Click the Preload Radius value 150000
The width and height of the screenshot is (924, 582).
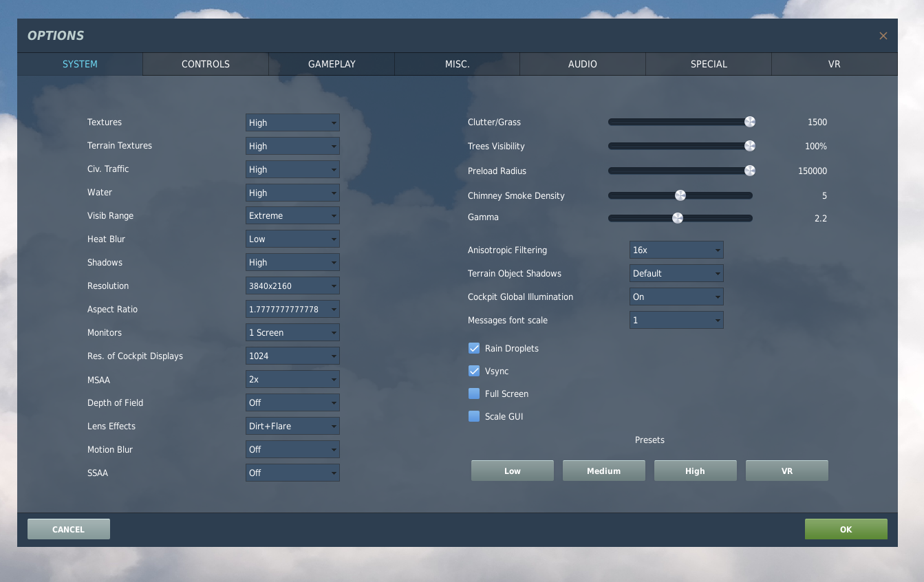click(x=813, y=171)
